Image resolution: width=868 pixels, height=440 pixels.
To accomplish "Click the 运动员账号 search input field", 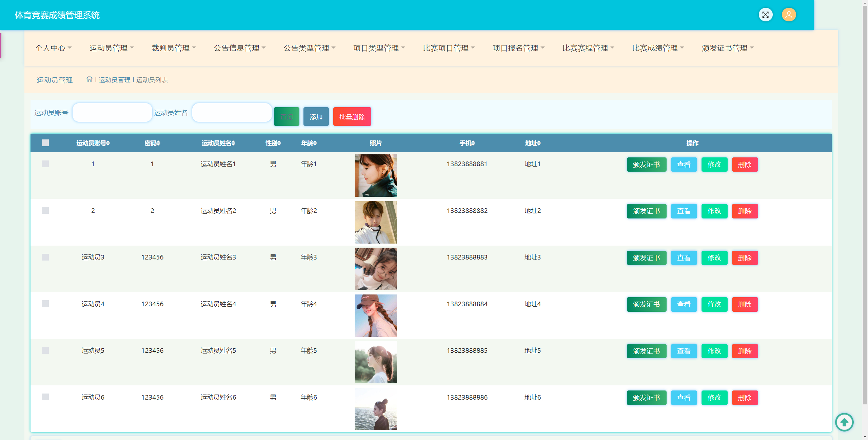I will [112, 113].
